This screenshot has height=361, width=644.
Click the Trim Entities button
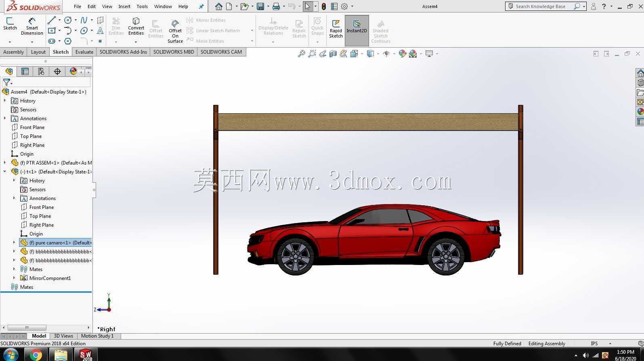116,27
